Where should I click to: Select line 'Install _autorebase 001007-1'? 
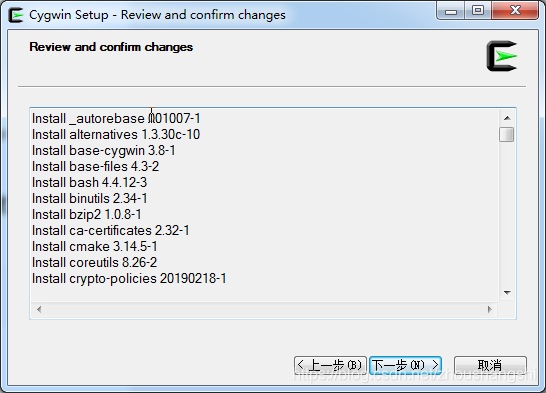pos(116,119)
